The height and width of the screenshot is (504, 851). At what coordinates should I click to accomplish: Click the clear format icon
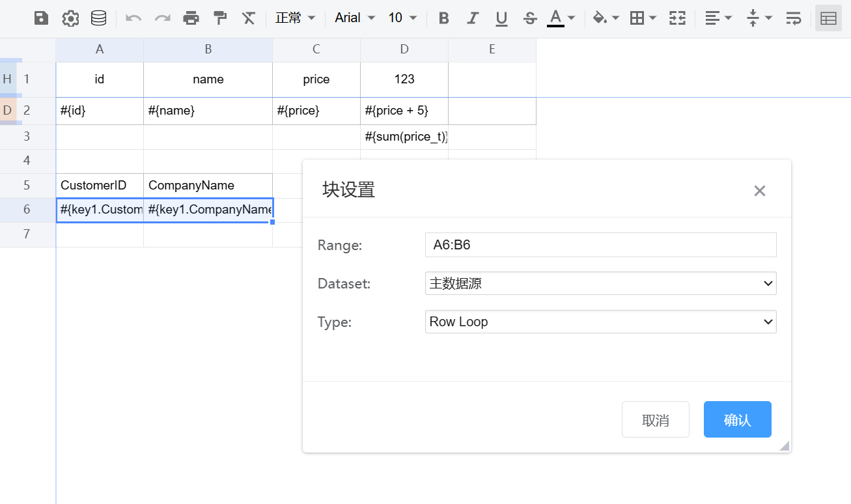click(249, 18)
